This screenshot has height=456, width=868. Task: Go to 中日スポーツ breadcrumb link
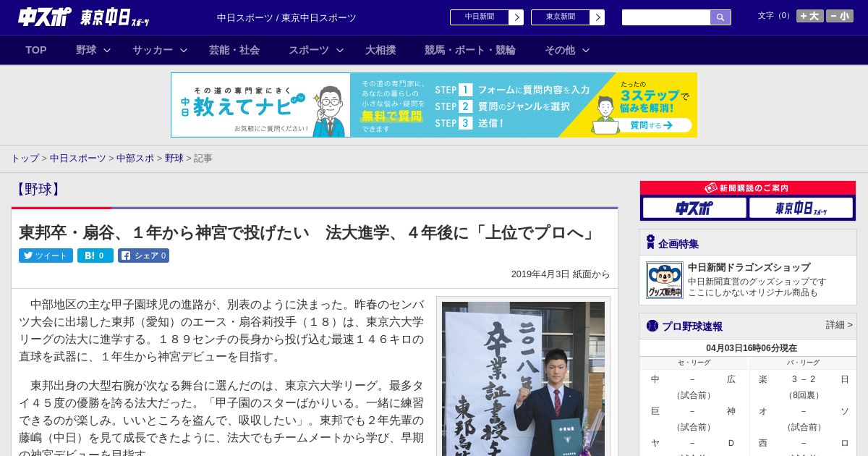(x=77, y=158)
